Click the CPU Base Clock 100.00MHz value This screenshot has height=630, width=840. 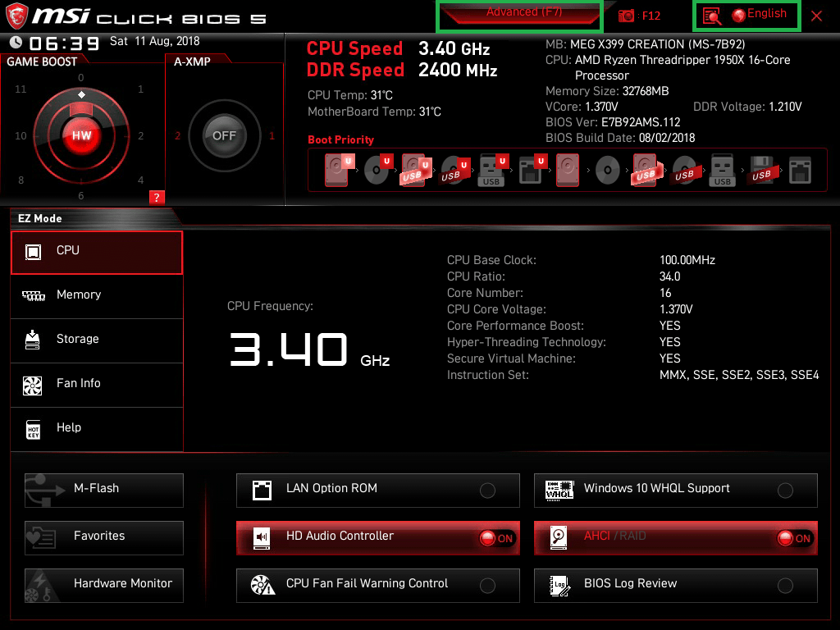coord(687,260)
